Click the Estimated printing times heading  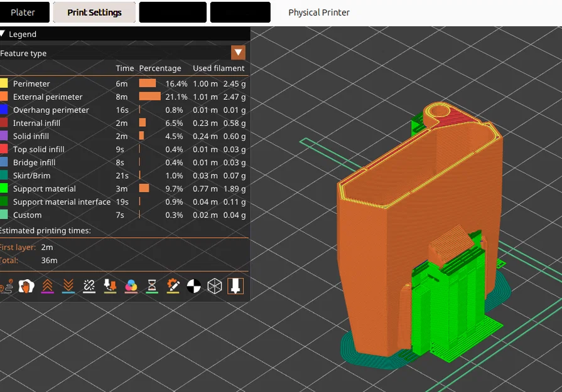(45, 231)
